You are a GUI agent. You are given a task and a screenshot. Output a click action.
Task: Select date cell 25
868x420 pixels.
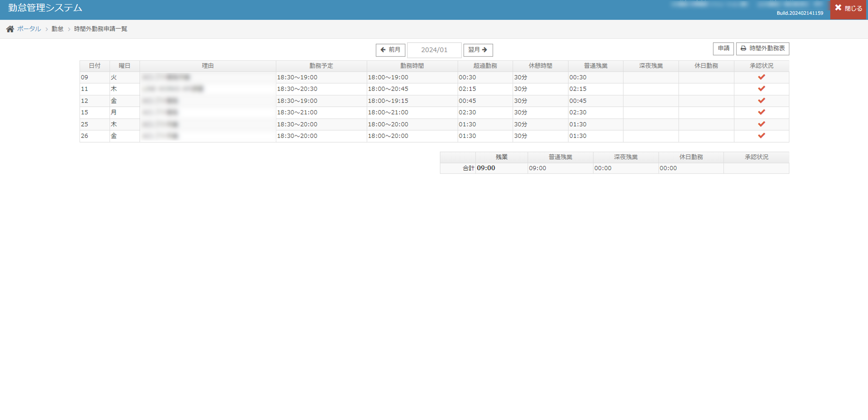95,124
